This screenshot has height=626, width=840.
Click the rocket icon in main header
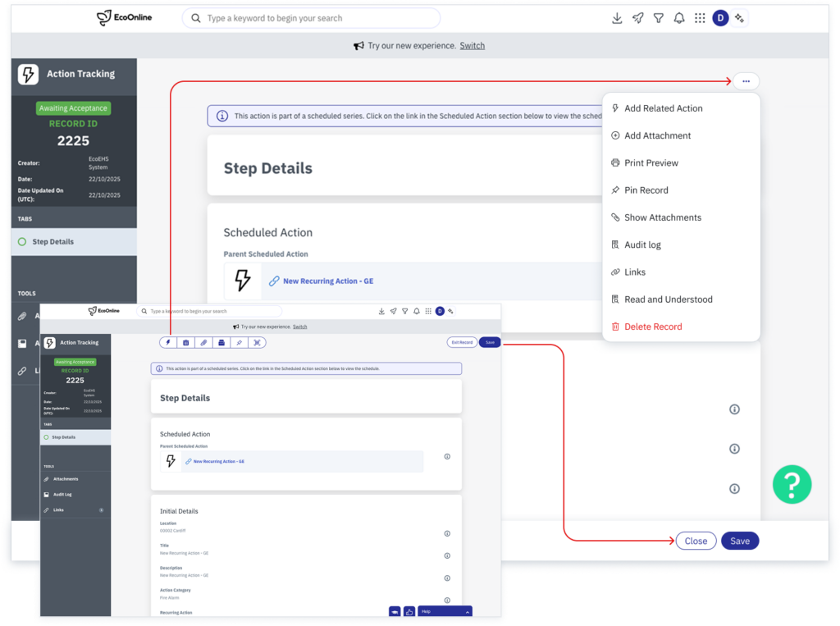637,18
